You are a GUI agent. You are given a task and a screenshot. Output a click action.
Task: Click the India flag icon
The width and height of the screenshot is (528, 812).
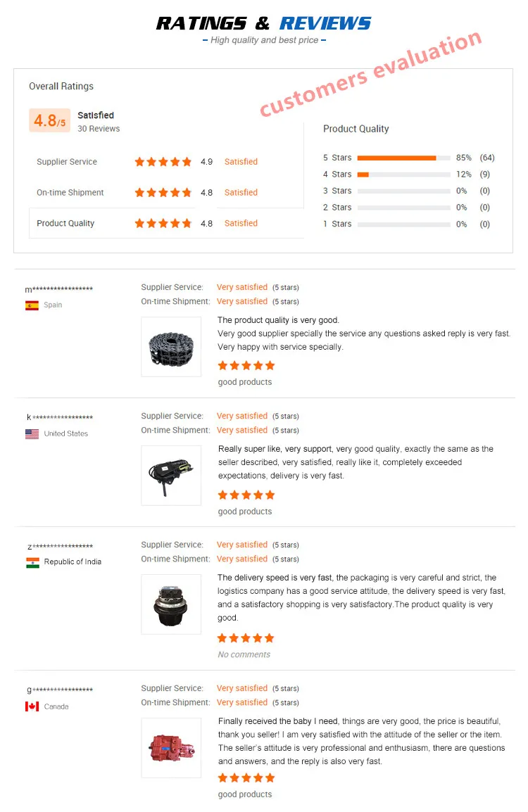click(x=32, y=562)
